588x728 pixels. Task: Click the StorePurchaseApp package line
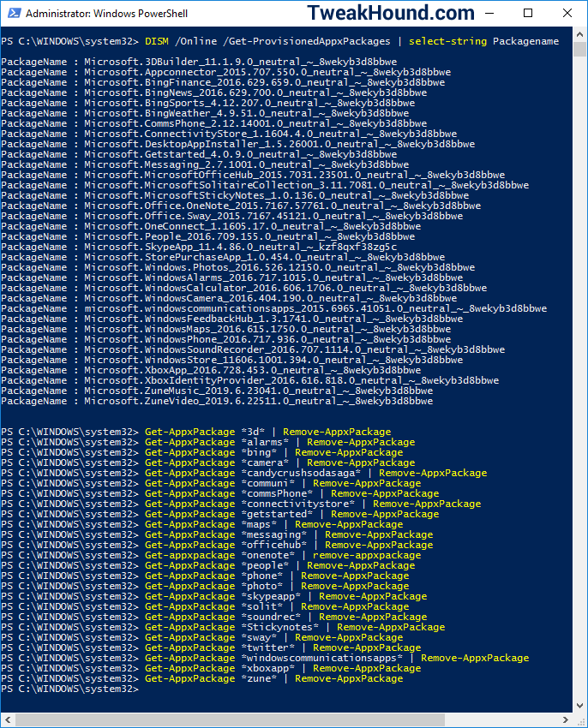(x=223, y=257)
